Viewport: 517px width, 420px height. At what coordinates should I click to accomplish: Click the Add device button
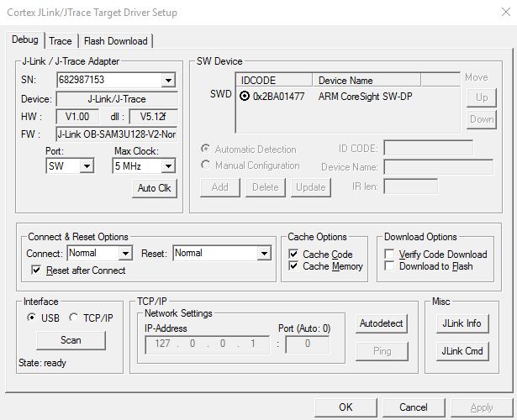pyautogui.click(x=220, y=187)
